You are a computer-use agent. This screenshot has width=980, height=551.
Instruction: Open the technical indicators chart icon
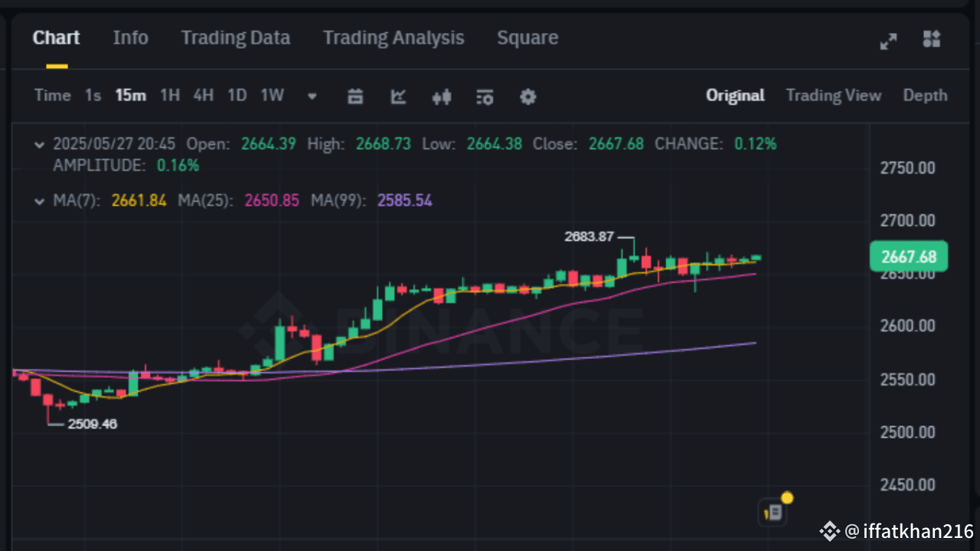pyautogui.click(x=398, y=96)
